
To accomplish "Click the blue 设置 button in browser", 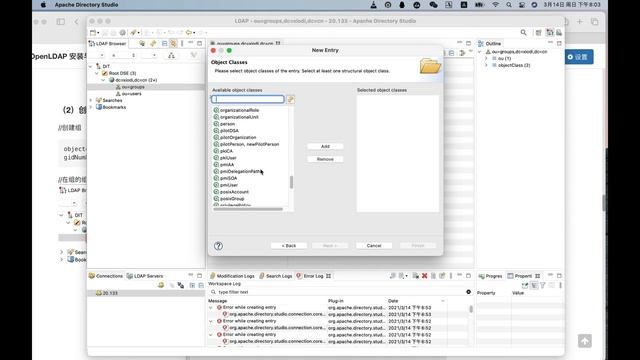I will [579, 57].
